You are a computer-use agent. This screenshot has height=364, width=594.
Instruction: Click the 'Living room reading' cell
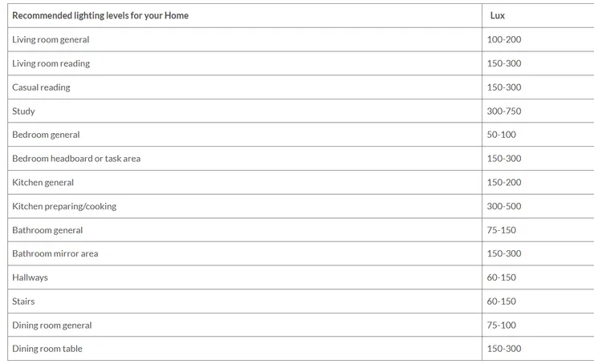coord(51,63)
